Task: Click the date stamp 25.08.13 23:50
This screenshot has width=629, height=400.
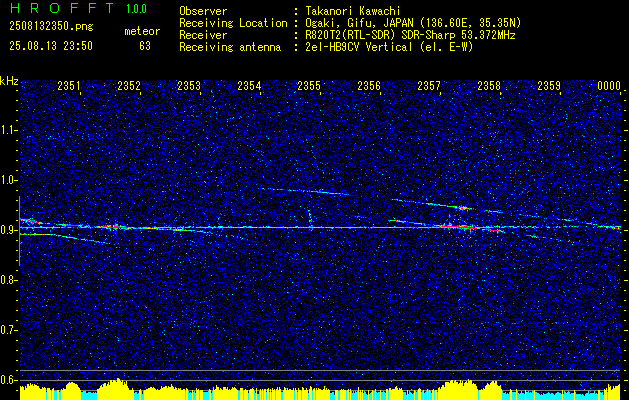Action: coord(51,46)
